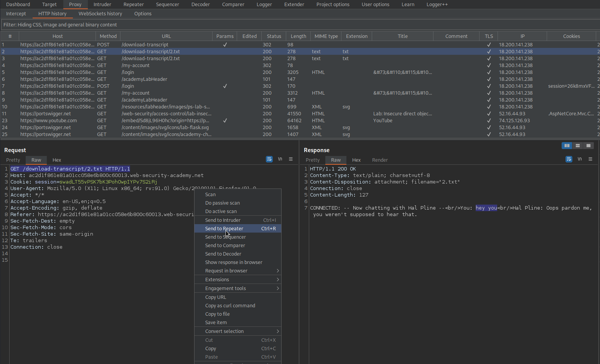
Task: Choose Copy to file menu entry
Action: (238, 314)
